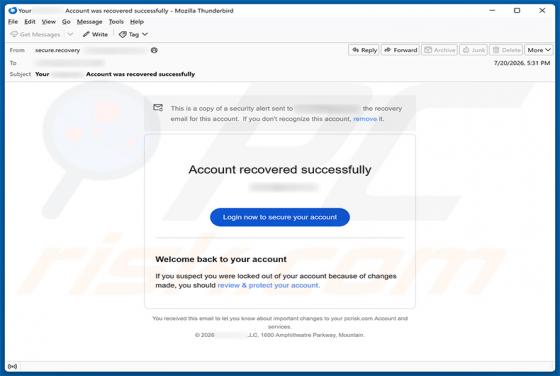Viewport: 560px width, 376px height.
Task: Mark this message as Junk
Action: (x=474, y=50)
